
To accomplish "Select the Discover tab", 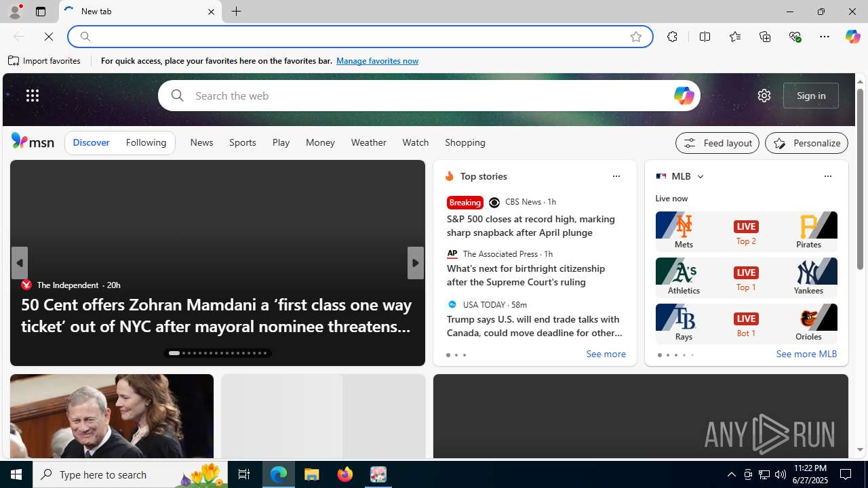I will click(91, 143).
